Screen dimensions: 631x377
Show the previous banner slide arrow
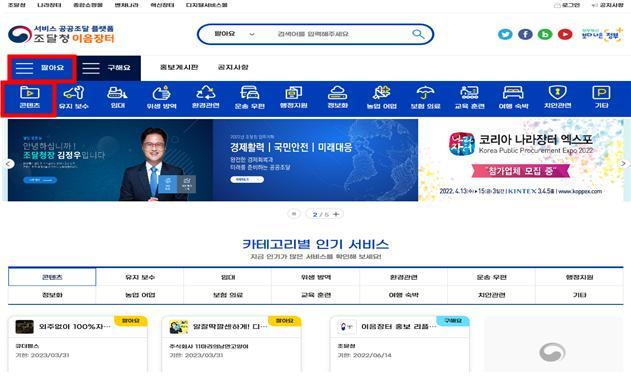8,163
